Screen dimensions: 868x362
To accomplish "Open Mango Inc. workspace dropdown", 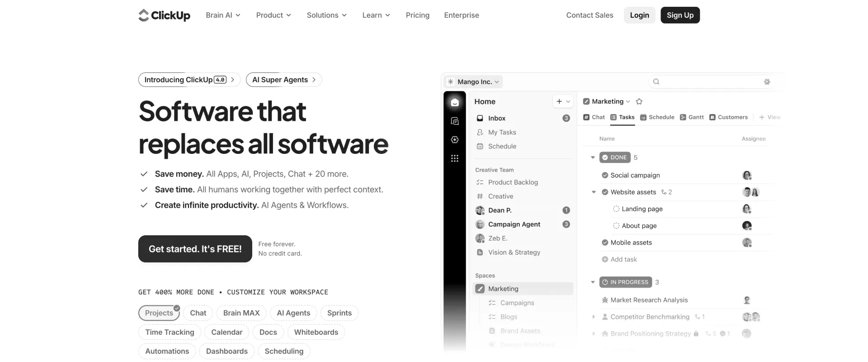I will point(474,82).
